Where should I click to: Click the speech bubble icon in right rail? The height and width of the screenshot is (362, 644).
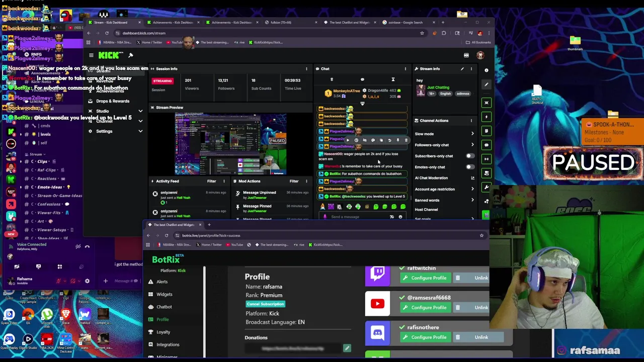[486, 145]
